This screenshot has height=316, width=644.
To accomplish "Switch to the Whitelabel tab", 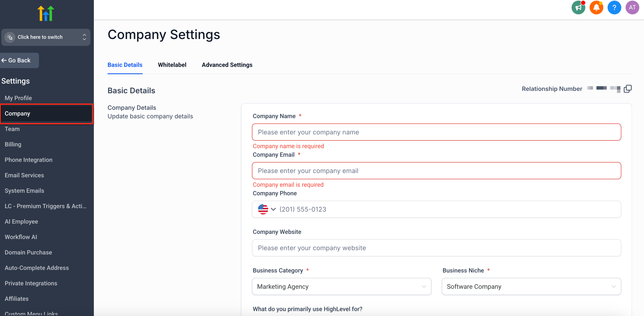I will [x=172, y=65].
